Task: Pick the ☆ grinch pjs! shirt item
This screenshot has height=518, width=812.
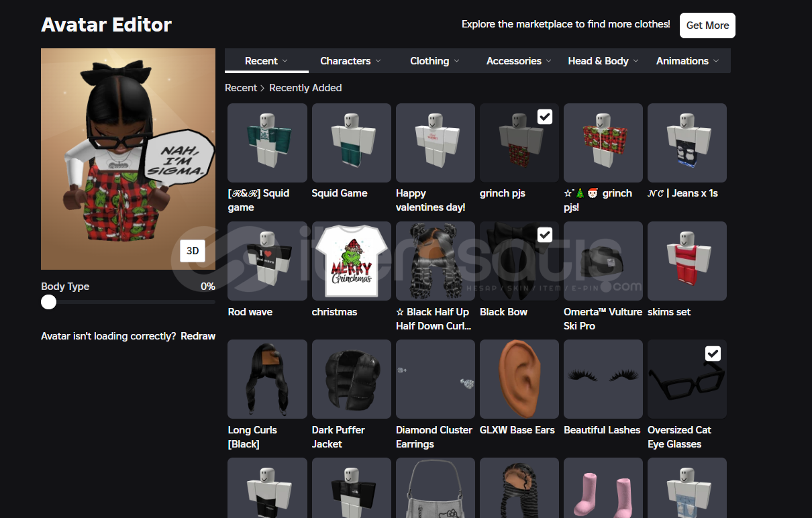Action: [603, 143]
